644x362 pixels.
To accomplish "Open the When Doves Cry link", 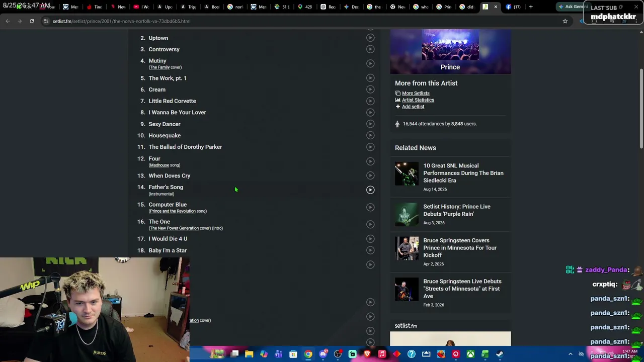I will click(169, 175).
